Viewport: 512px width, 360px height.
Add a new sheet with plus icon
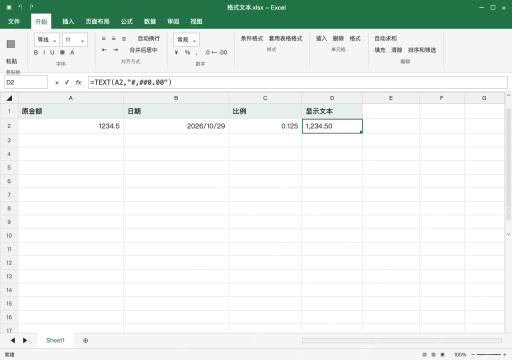pos(86,341)
